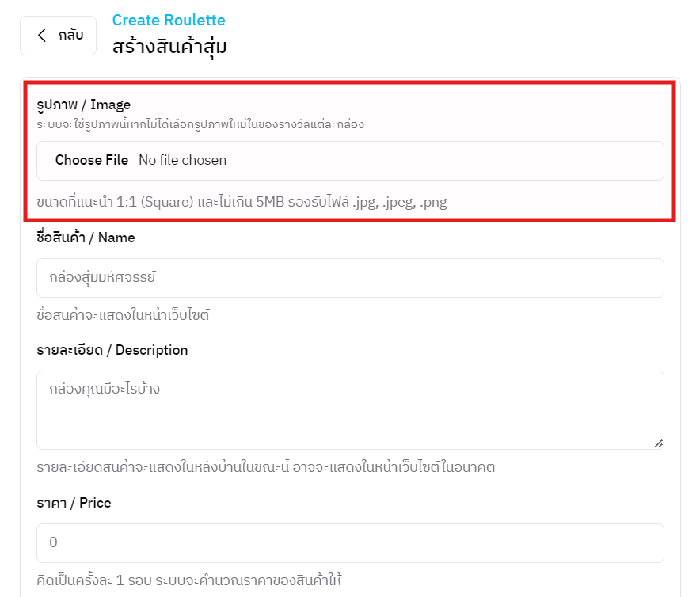
Task: Open the Create Roulette breadcrumb link
Action: click(168, 21)
